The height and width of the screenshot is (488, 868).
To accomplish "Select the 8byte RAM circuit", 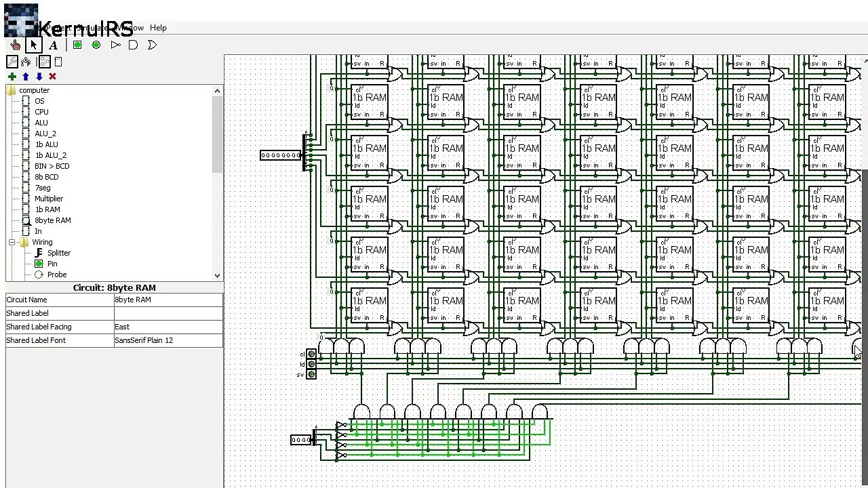I will (x=53, y=220).
